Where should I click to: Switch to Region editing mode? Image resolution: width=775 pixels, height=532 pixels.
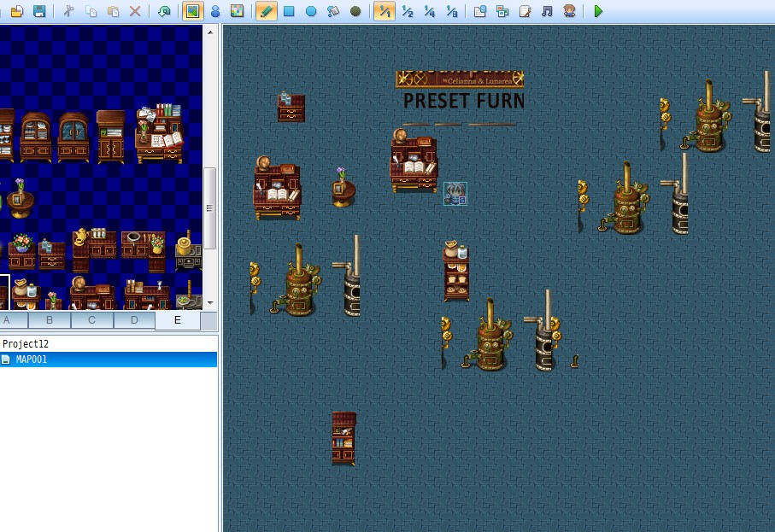point(238,11)
